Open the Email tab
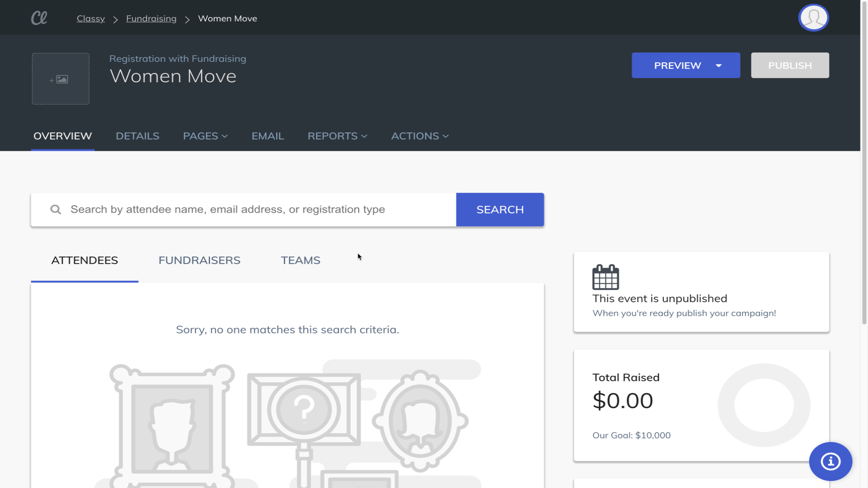This screenshot has width=868, height=488. tap(268, 136)
